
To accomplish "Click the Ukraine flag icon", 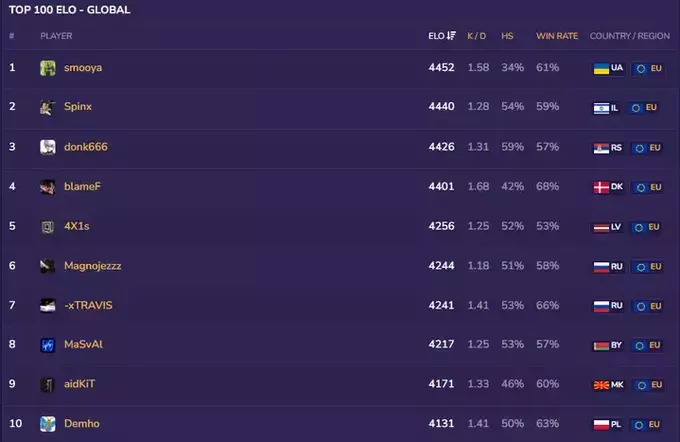I will click(x=601, y=68).
